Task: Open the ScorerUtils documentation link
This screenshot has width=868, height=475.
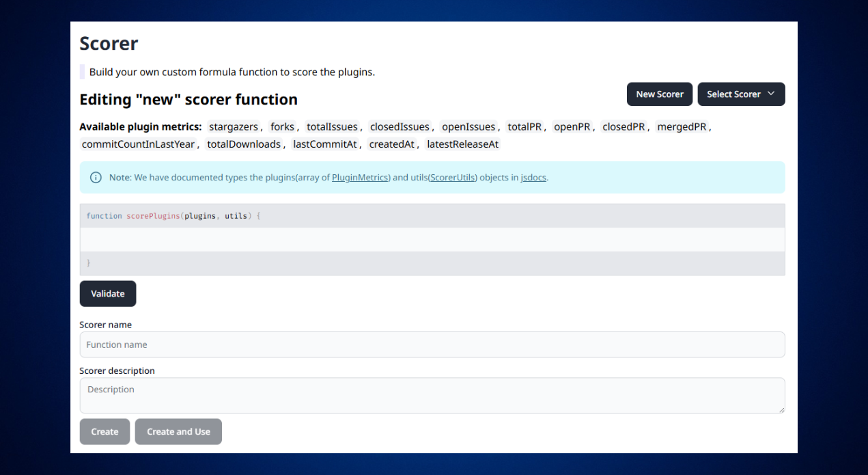Action: (x=453, y=177)
